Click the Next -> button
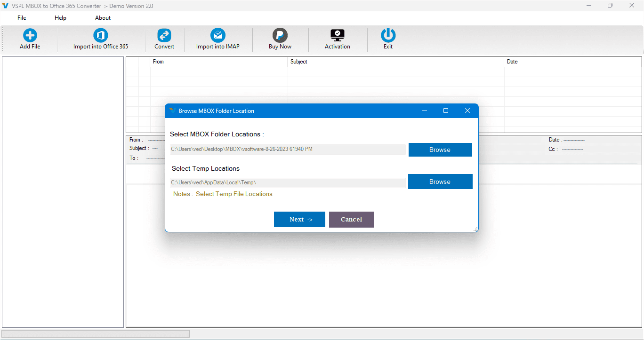 tap(299, 219)
